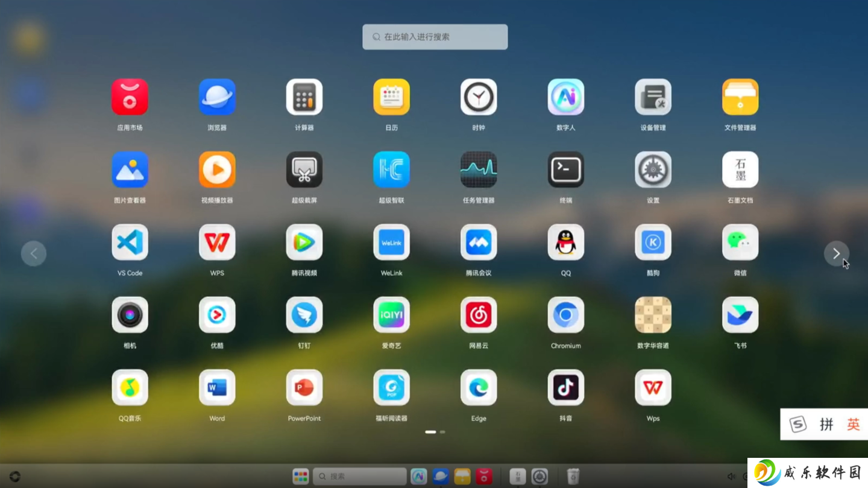
Task: Launch the 飞书 Feishu app
Action: 740,315
